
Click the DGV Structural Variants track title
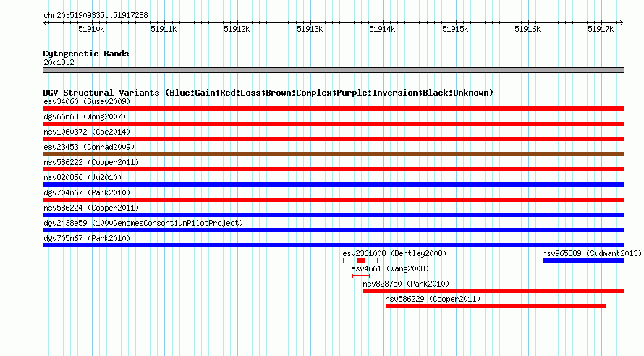pyautogui.click(x=268, y=93)
